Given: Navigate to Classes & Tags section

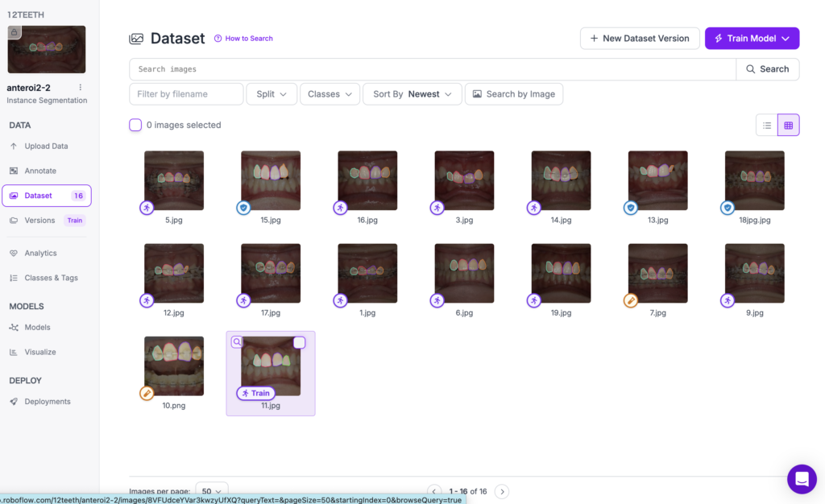Looking at the screenshot, I should coord(51,278).
